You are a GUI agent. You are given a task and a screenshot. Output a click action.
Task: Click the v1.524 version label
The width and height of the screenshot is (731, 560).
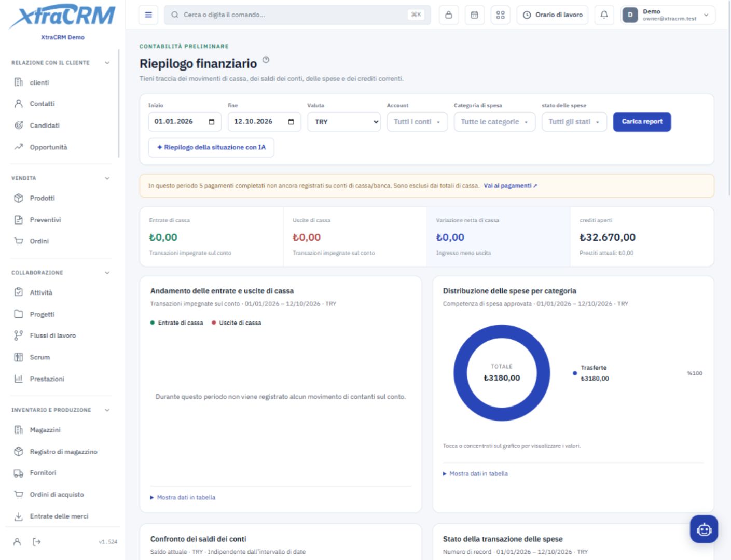click(108, 542)
